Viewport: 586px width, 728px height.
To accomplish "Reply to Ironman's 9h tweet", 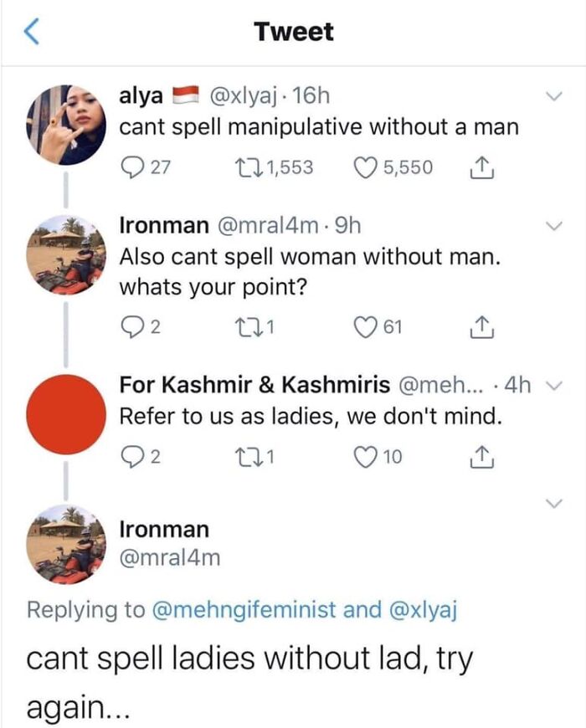I will 133,326.
